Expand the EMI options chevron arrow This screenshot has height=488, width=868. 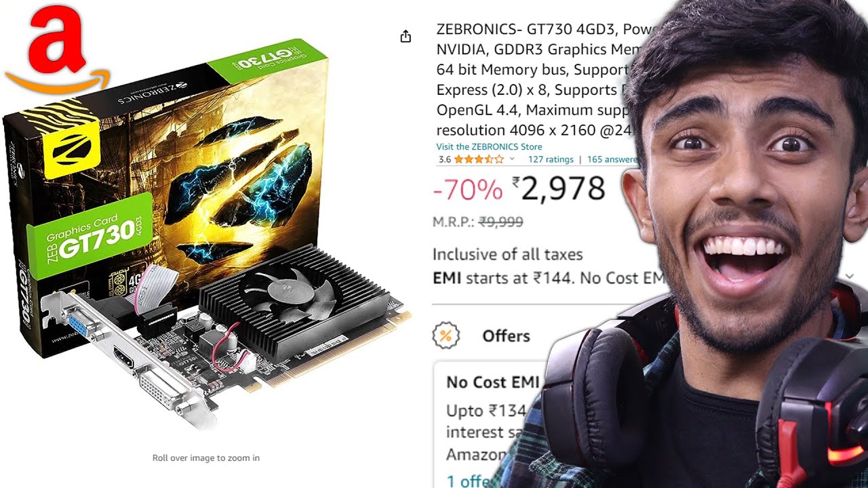pos(850,277)
